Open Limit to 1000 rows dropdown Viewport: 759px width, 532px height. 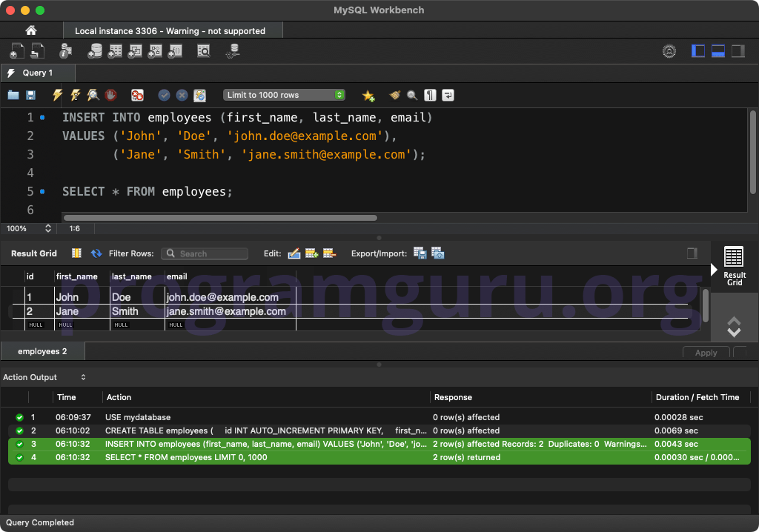[x=284, y=95]
